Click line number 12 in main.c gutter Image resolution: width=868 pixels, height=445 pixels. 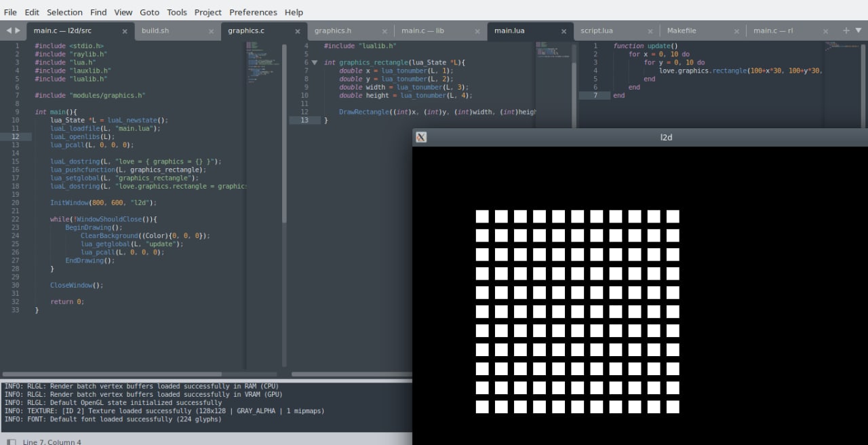point(16,136)
